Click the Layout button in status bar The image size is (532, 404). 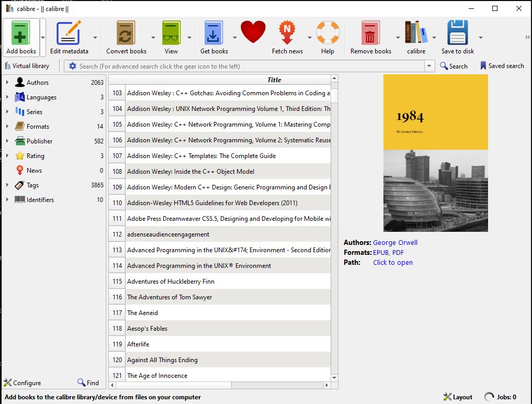tap(458, 397)
